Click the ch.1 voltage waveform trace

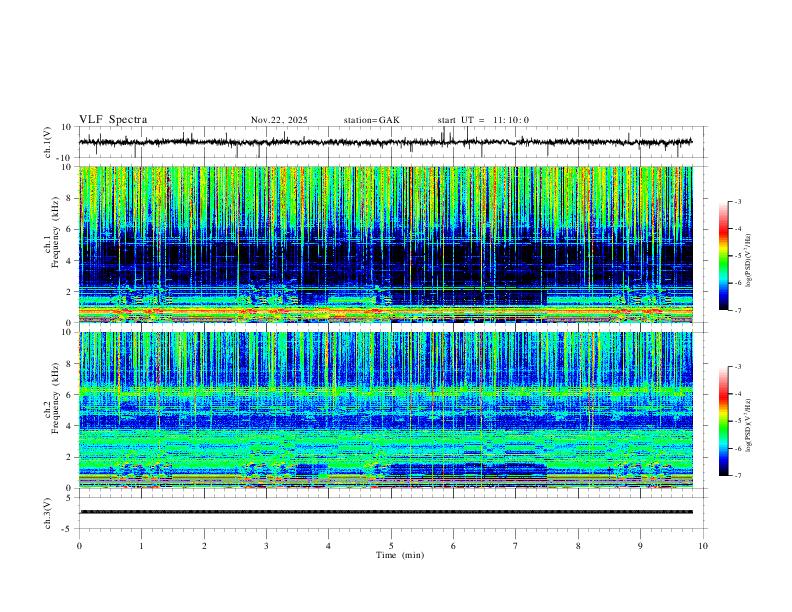pyautogui.click(x=385, y=142)
